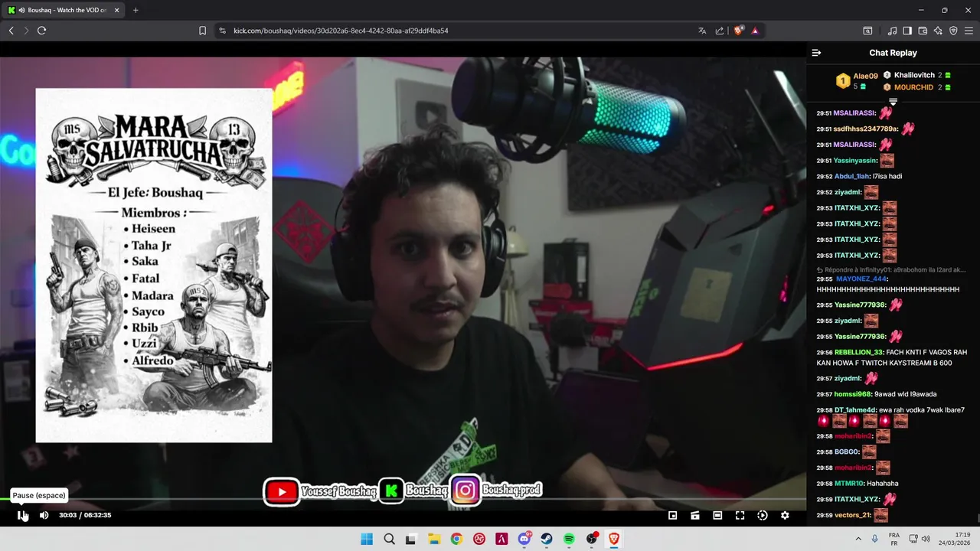The height and width of the screenshot is (551, 980).
Task: Toggle the browser sidebar panel
Action: [907, 31]
